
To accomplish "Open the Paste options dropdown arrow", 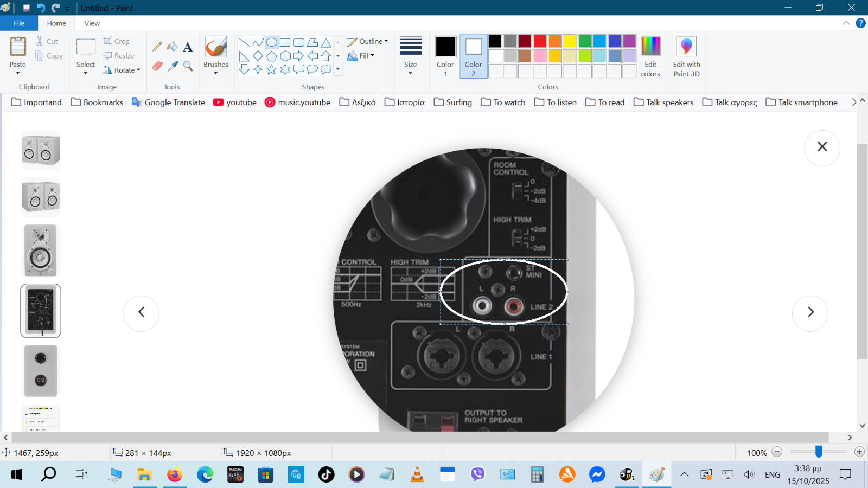I will point(18,73).
